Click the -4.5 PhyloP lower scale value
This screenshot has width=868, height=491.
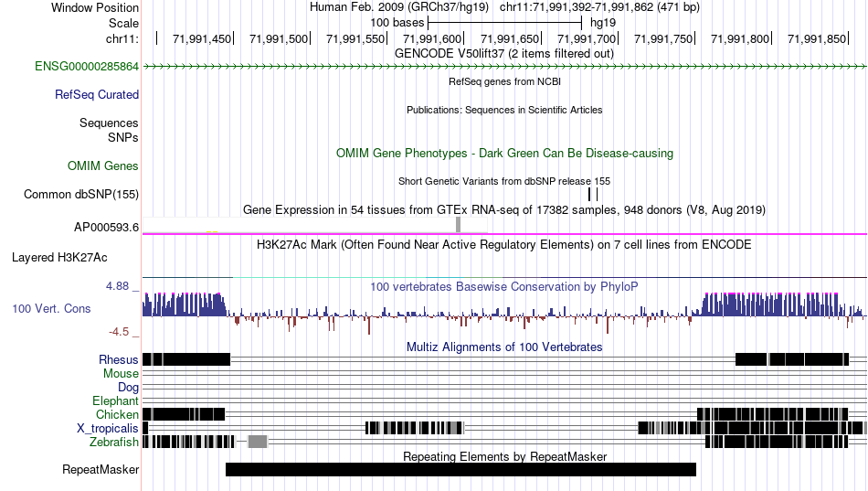pos(119,331)
